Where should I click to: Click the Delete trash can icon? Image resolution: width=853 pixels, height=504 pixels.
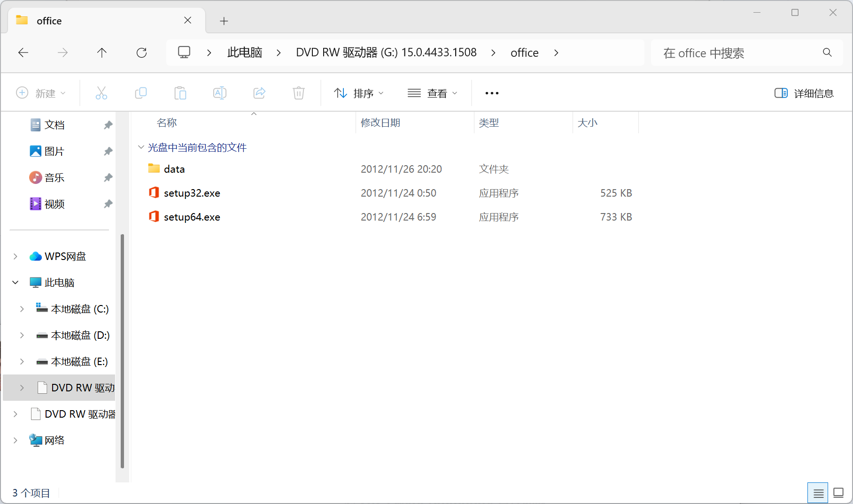point(298,93)
